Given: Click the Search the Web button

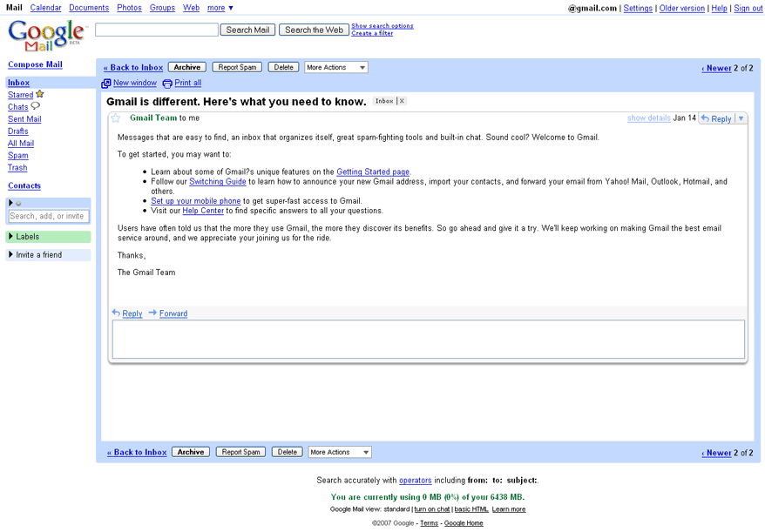Looking at the screenshot, I should pyautogui.click(x=315, y=30).
